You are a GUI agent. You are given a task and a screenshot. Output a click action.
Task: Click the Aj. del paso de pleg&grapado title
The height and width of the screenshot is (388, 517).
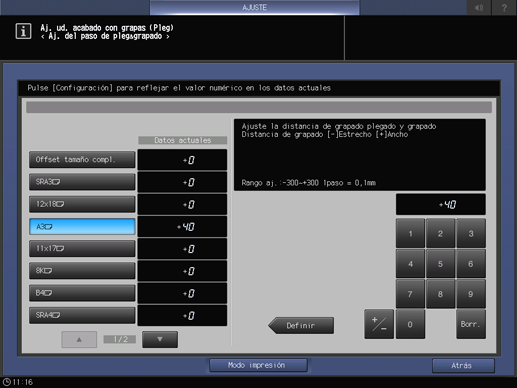(105, 36)
